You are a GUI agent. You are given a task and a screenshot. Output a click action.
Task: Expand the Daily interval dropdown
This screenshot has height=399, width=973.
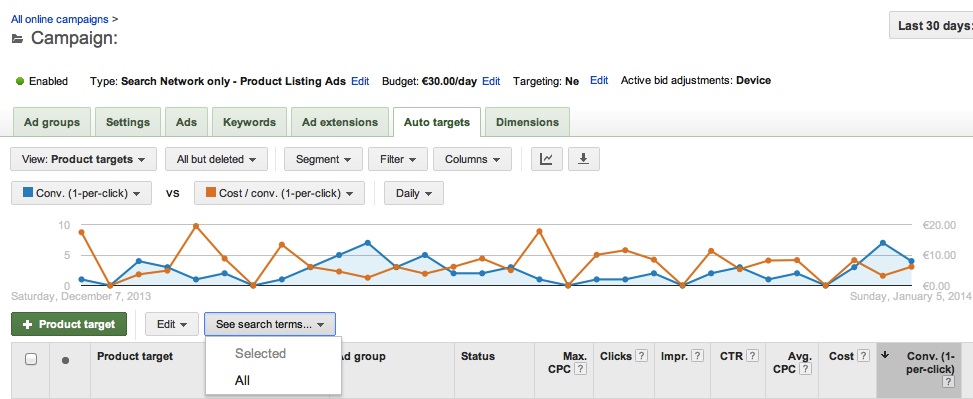pyautogui.click(x=413, y=194)
